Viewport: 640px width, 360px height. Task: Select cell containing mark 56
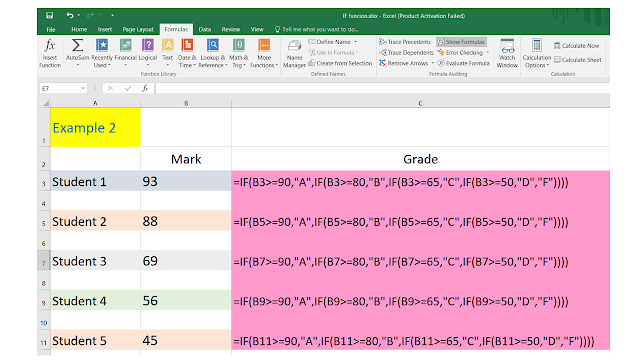186,300
